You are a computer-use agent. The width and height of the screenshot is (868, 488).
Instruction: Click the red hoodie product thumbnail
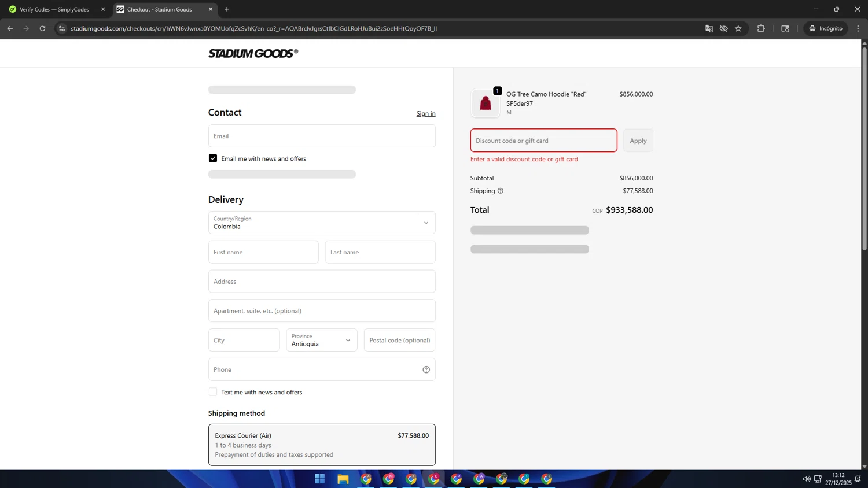tap(486, 103)
